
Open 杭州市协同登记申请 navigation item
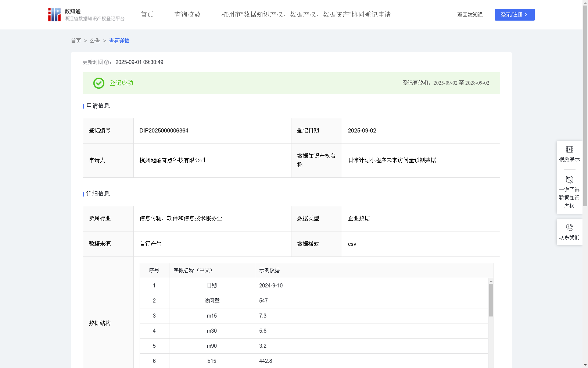coord(306,15)
